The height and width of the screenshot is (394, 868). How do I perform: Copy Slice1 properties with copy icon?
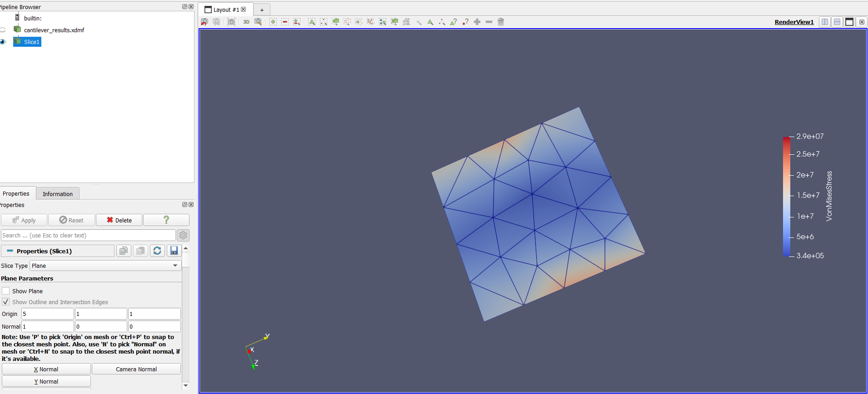pos(124,251)
